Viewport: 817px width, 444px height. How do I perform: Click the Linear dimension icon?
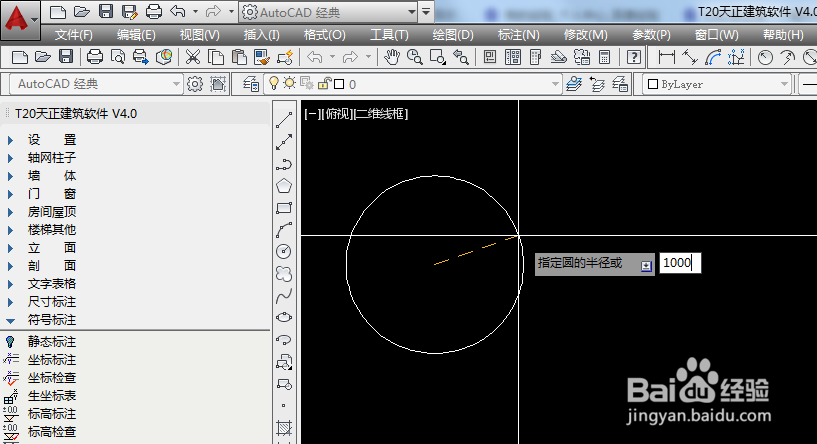pos(667,57)
